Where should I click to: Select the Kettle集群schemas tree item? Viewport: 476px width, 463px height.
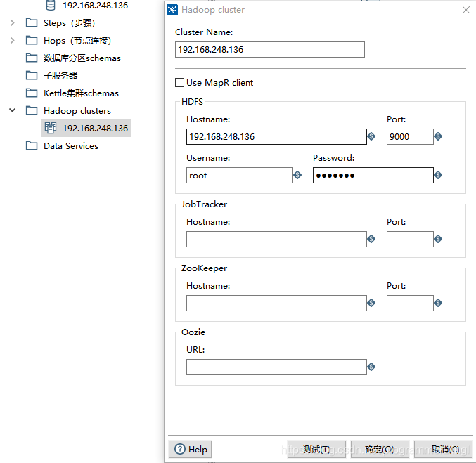click(81, 93)
